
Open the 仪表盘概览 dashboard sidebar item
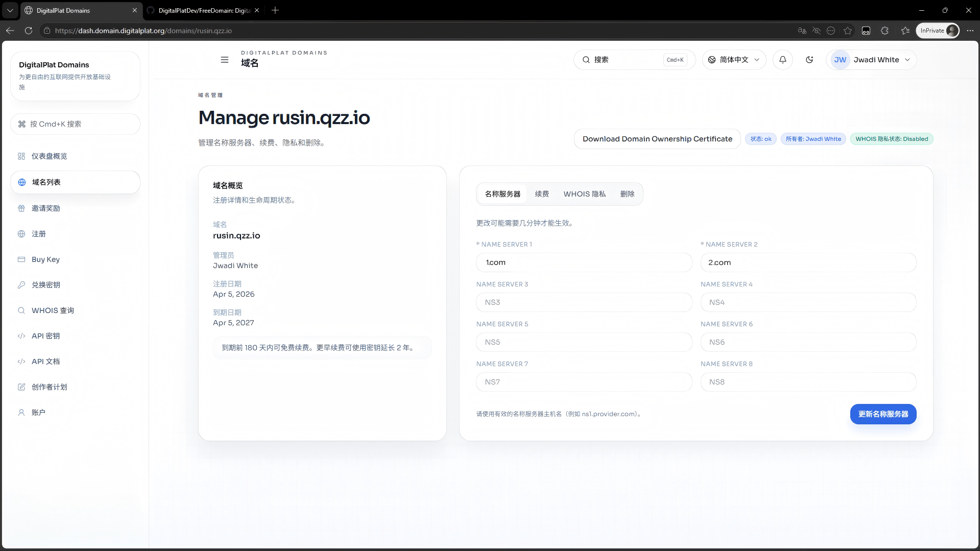click(x=50, y=156)
